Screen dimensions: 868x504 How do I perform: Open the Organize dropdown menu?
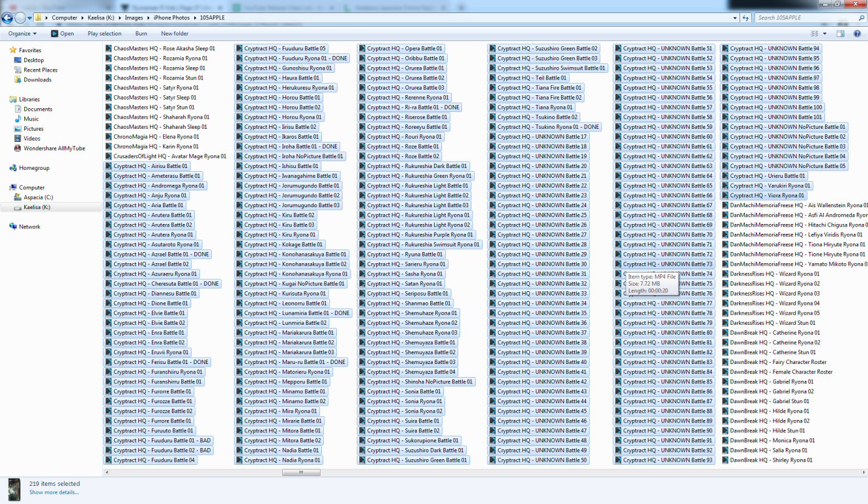(x=22, y=34)
